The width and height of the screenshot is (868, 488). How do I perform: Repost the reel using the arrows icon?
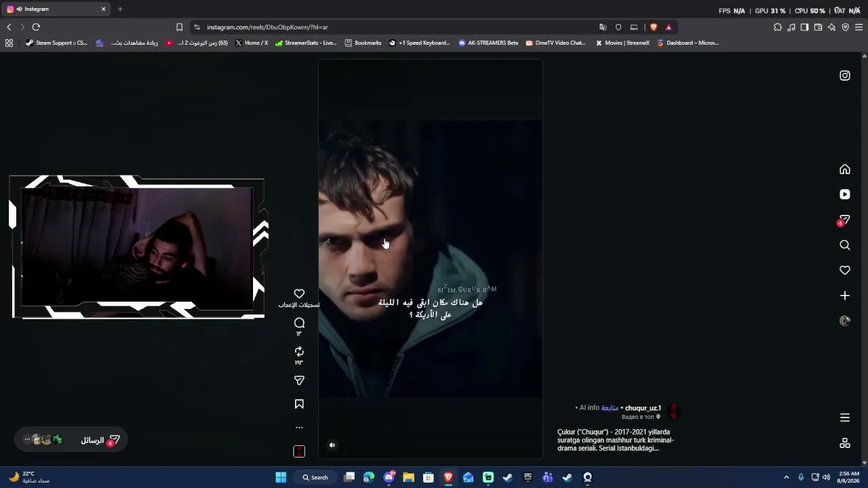click(x=299, y=352)
